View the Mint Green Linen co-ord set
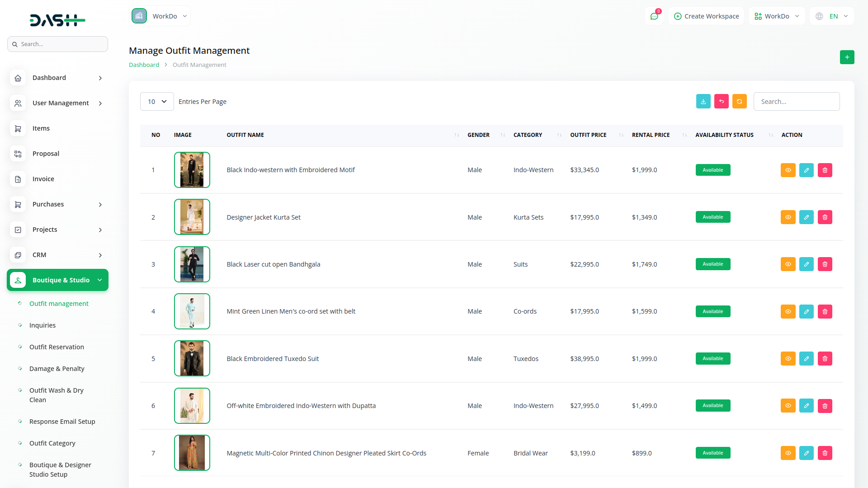 pos(788,312)
